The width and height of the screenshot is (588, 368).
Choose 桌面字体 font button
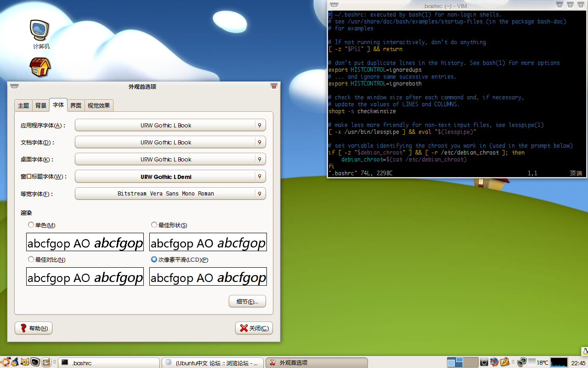pos(170,159)
